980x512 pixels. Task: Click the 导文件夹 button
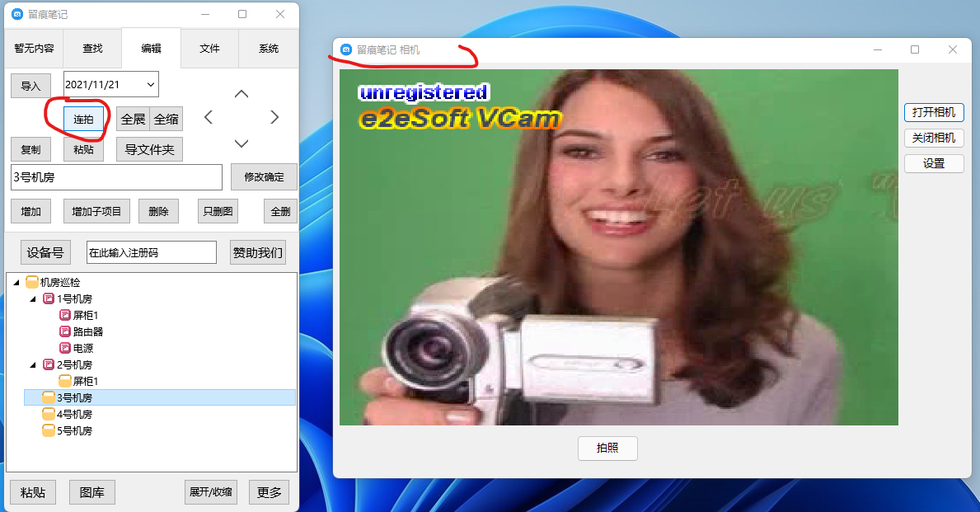click(x=149, y=149)
